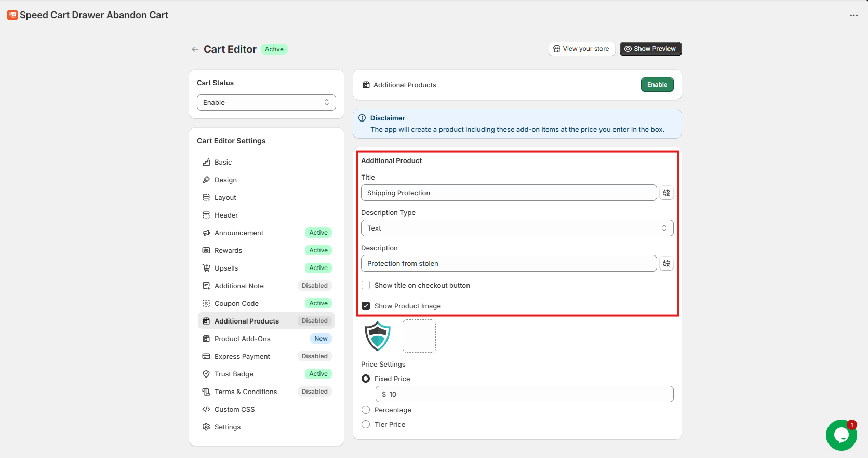Open the Cart Status dropdown
Image resolution: width=868 pixels, height=458 pixels.
(x=266, y=102)
